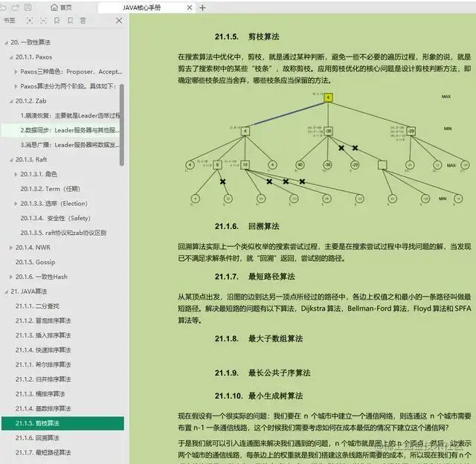Viewport: 476px width, 464px height.
Task: Close the 书签 bookmark panel
Action: coord(119,21)
